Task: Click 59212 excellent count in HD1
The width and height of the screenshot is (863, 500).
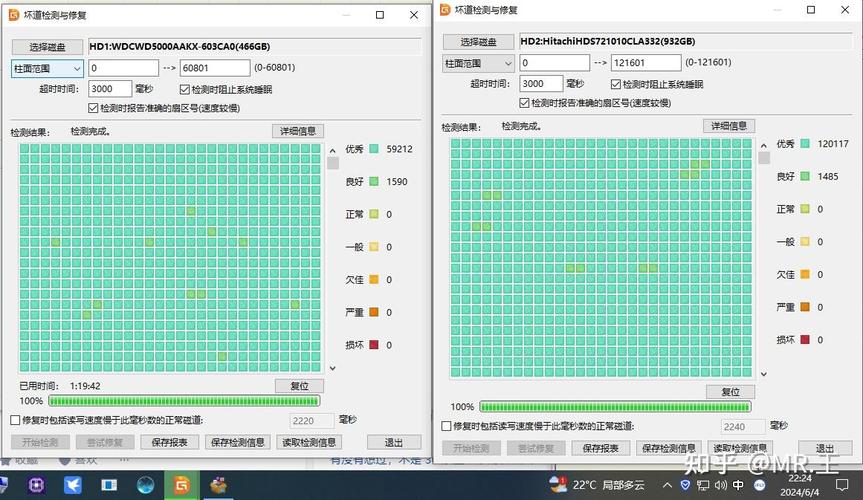Action: (x=400, y=149)
